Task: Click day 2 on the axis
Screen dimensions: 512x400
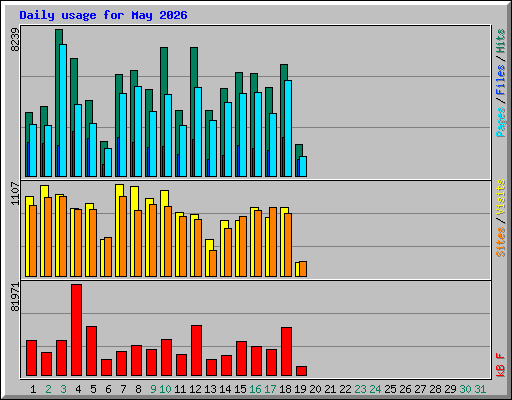Action: [48, 389]
